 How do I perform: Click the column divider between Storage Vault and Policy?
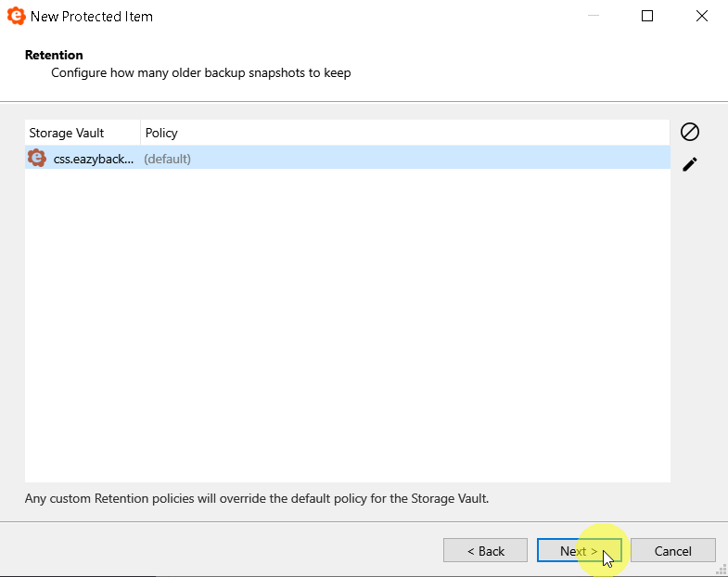pos(140,133)
